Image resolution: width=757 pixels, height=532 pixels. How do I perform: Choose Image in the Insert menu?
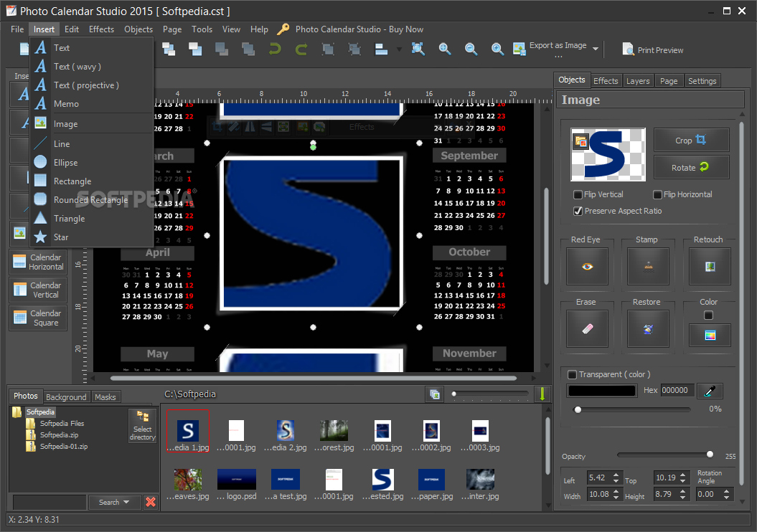[92, 124]
